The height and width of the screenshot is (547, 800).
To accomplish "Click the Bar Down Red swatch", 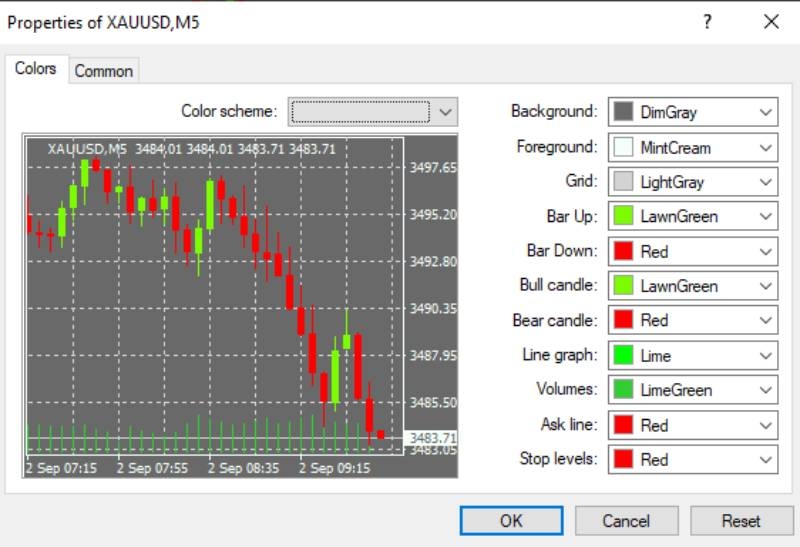I will pyautogui.click(x=623, y=251).
